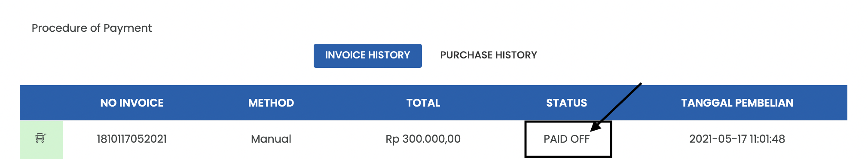Click the blank header cell above cart icon
Screen dimensions: 868x159
tap(41, 103)
